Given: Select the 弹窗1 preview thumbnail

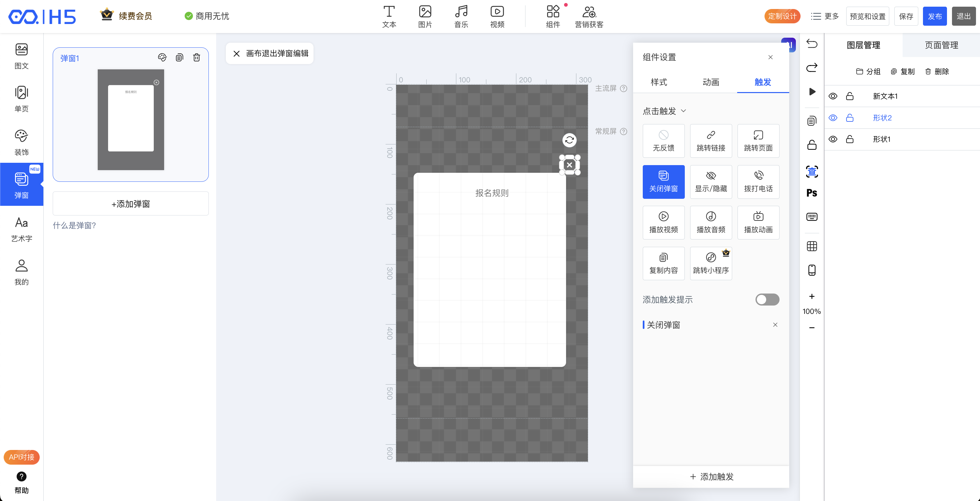Looking at the screenshot, I should (x=130, y=119).
